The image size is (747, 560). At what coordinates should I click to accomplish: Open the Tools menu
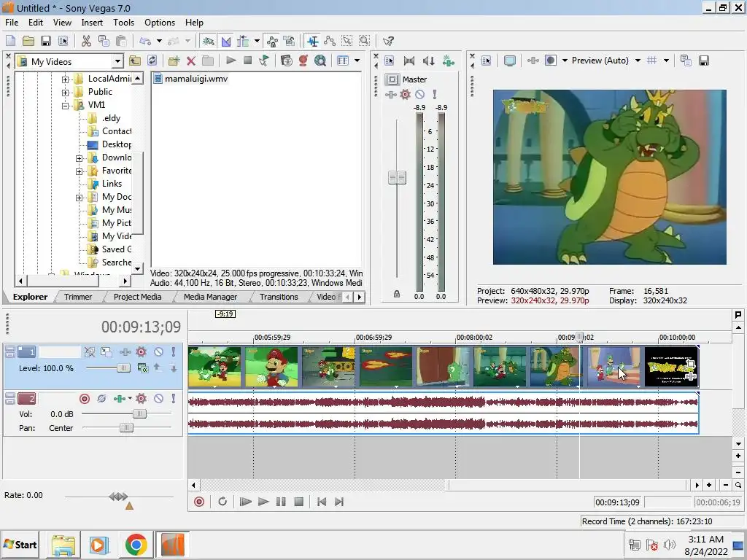point(123,23)
